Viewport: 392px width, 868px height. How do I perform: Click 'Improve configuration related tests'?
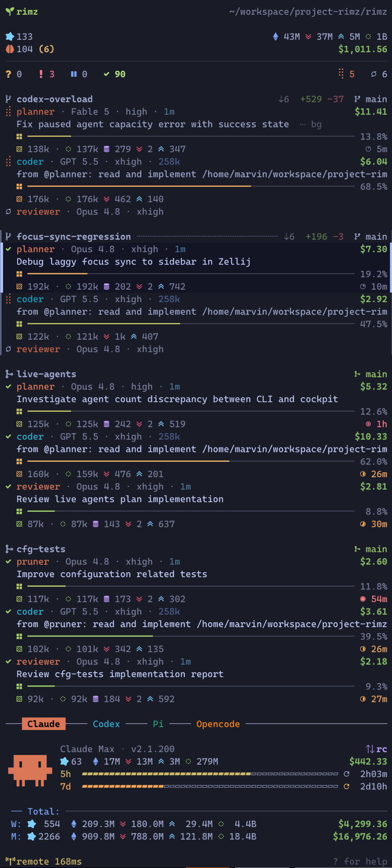tap(112, 574)
